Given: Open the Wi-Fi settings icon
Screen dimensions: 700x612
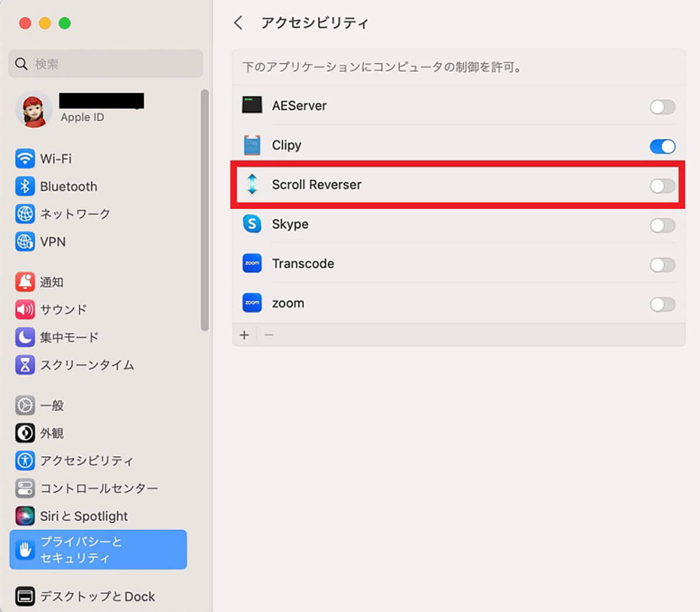Looking at the screenshot, I should (x=25, y=159).
